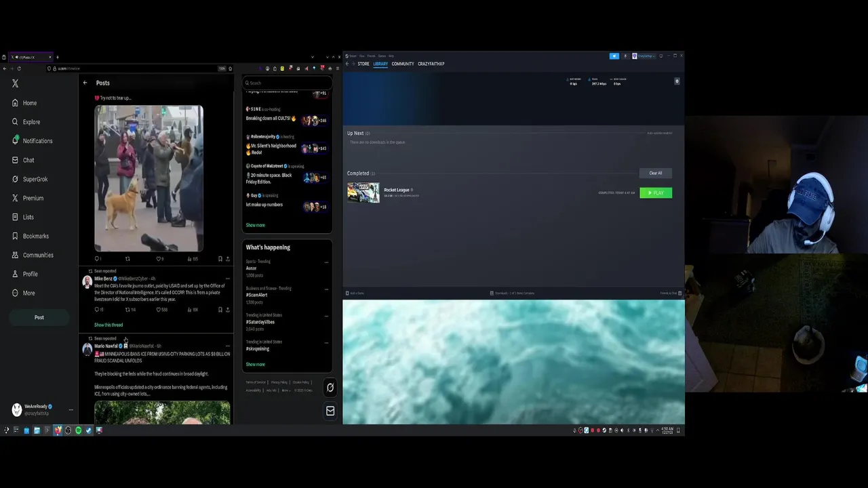Open Rocket League game thumbnail

363,192
